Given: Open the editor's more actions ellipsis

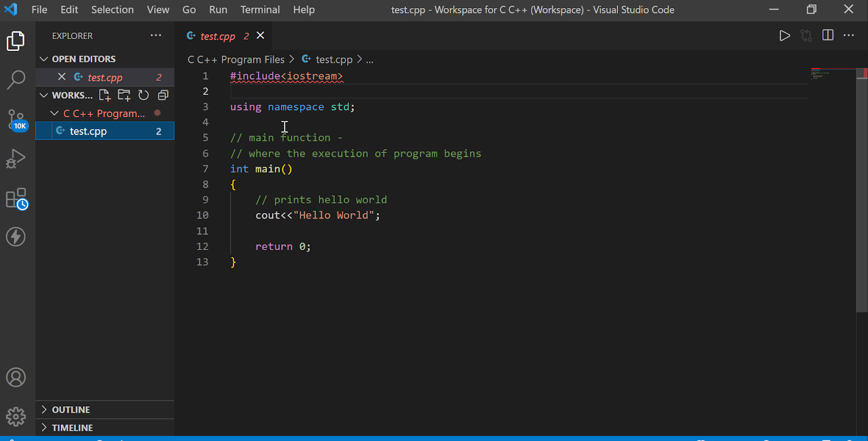Looking at the screenshot, I should coord(849,36).
